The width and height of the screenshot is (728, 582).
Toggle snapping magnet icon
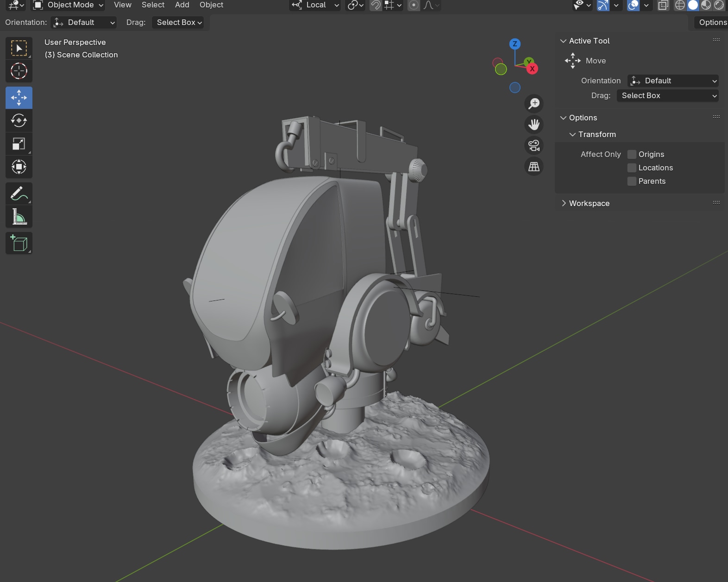376,5
